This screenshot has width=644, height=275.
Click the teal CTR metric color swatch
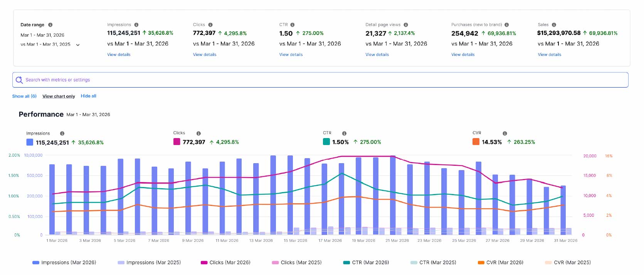326,142
